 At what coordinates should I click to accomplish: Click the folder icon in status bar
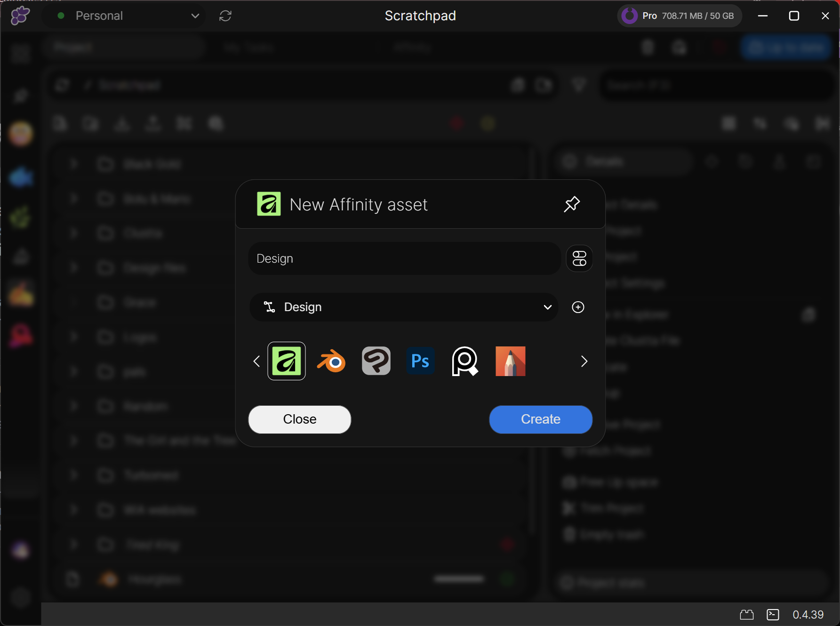(x=747, y=614)
